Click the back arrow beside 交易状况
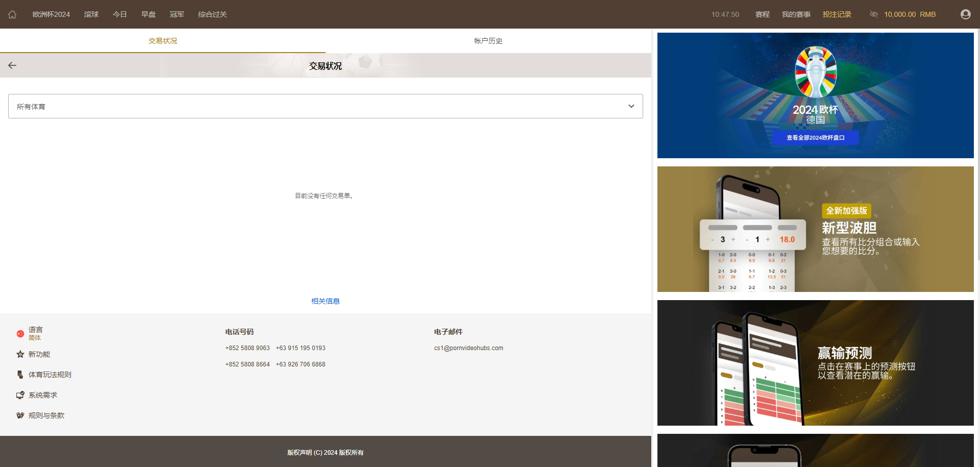Image resolution: width=980 pixels, height=467 pixels. (x=12, y=65)
